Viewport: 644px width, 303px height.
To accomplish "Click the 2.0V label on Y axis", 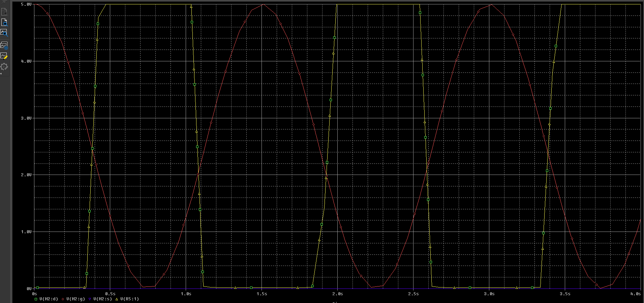I will pyautogui.click(x=26, y=175).
